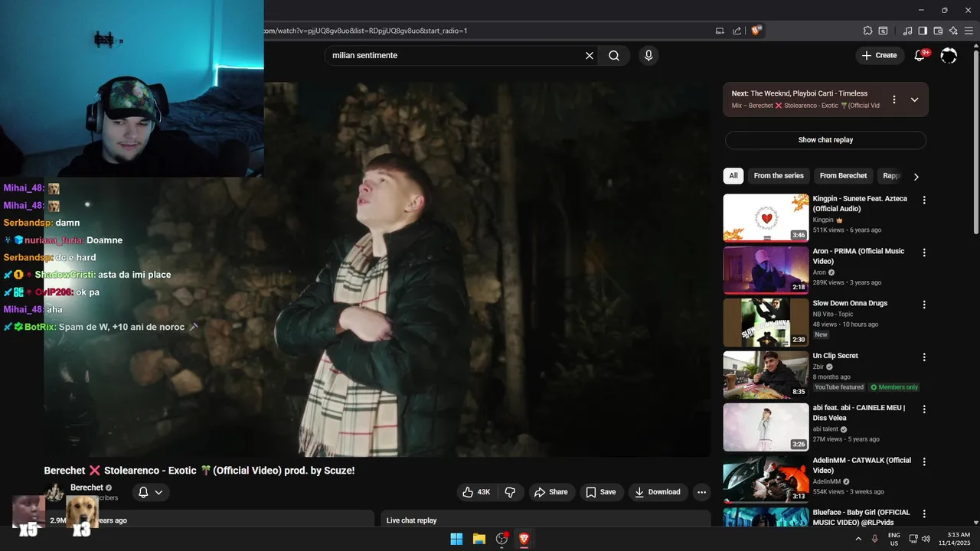980x551 pixels.
Task: Click the Share button
Action: click(551, 492)
